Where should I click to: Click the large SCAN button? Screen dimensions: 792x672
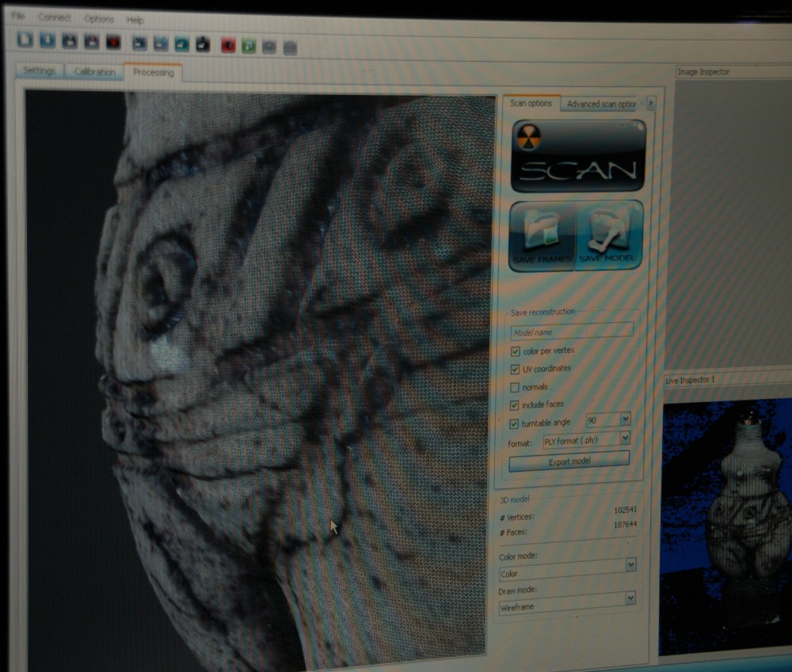point(577,157)
